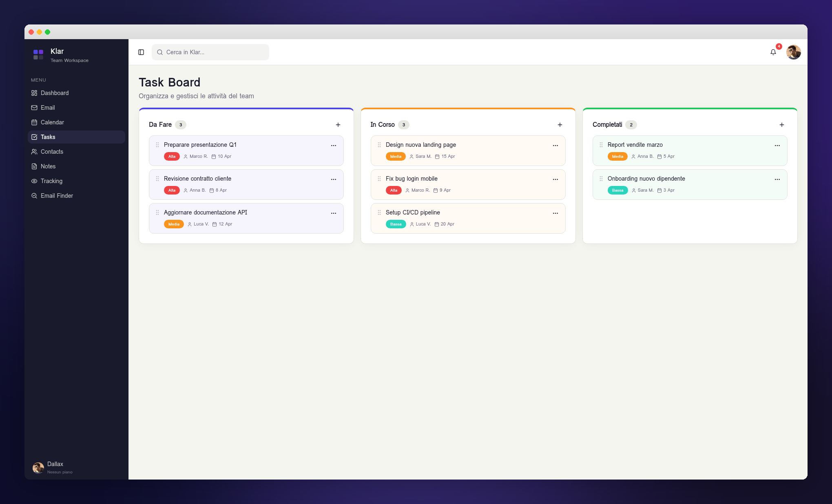Click the profile avatar in the top bar
This screenshot has width=832, height=504.
[793, 52]
